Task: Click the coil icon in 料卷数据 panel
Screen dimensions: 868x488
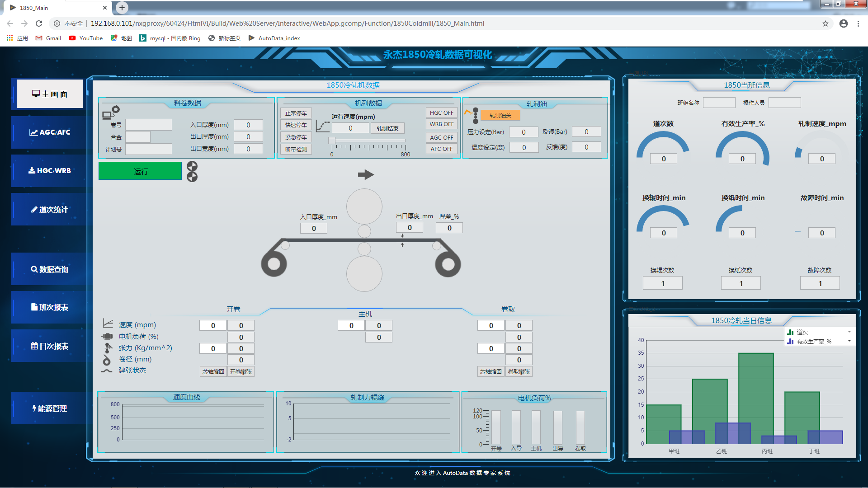Action: (x=111, y=112)
